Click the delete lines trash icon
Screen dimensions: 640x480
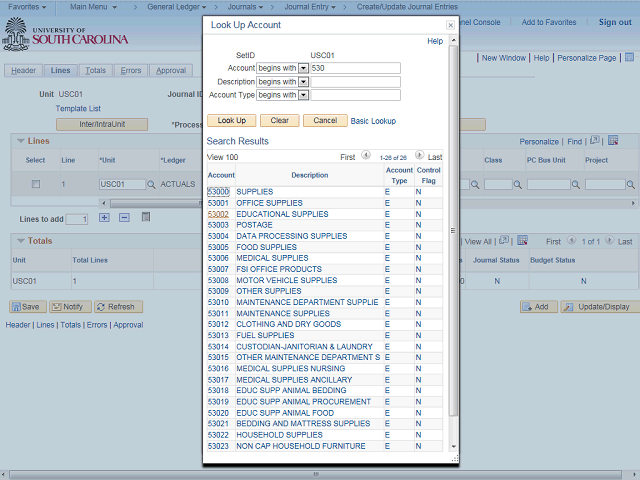(x=145, y=218)
